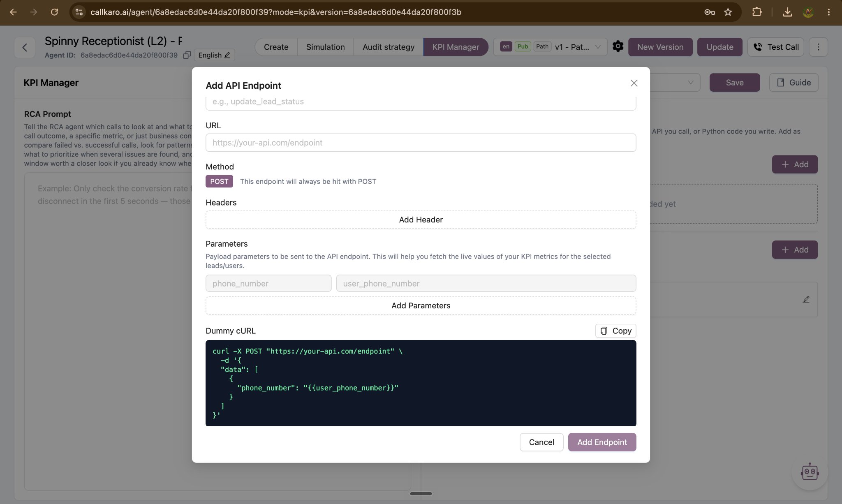Open the chatbot assistant robot icon
The image size is (842, 504).
(x=810, y=472)
